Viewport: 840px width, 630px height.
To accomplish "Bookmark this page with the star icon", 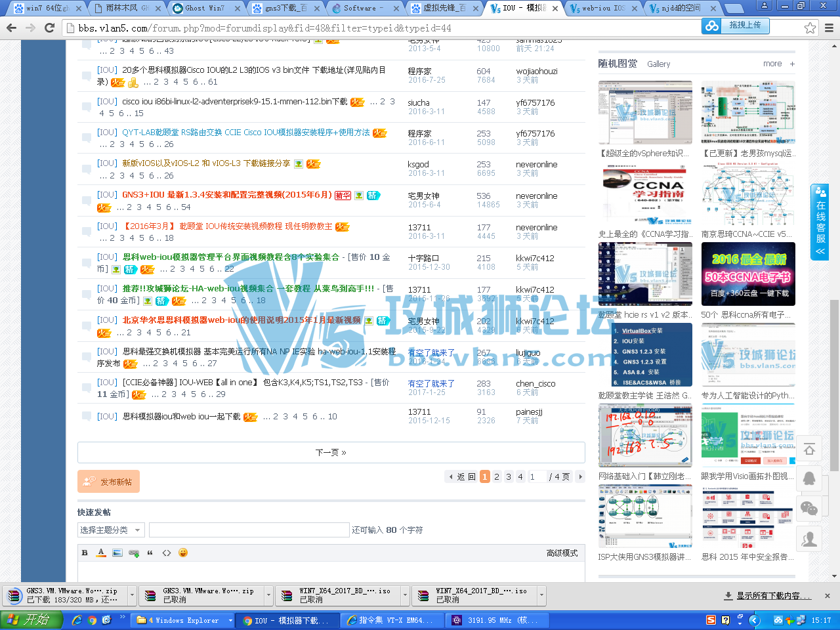I will coord(810,28).
